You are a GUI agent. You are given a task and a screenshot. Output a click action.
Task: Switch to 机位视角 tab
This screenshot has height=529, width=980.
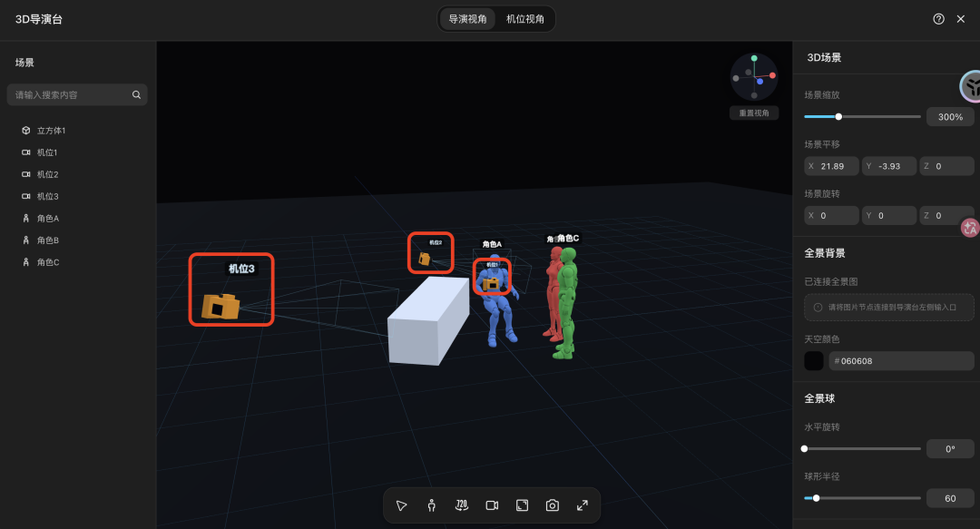[x=525, y=19]
